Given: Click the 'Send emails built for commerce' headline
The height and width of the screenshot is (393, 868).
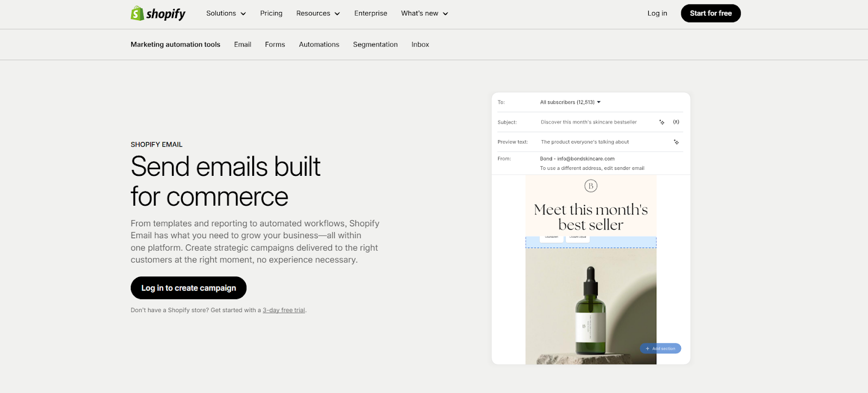Looking at the screenshot, I should [226, 181].
